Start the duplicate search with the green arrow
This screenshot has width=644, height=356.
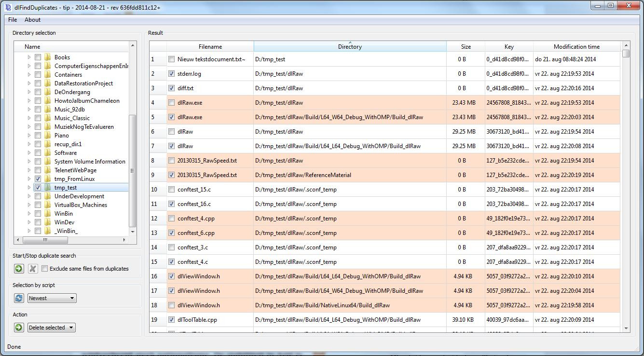pyautogui.click(x=19, y=269)
